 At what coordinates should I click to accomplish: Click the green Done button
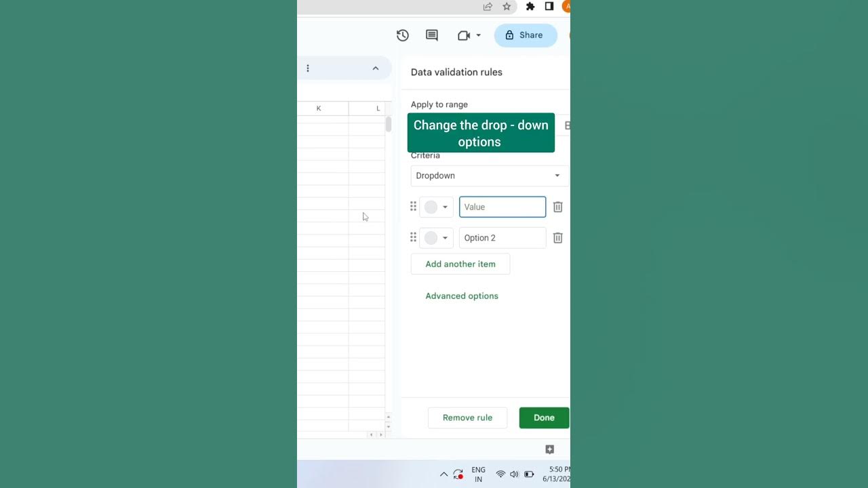tap(544, 418)
